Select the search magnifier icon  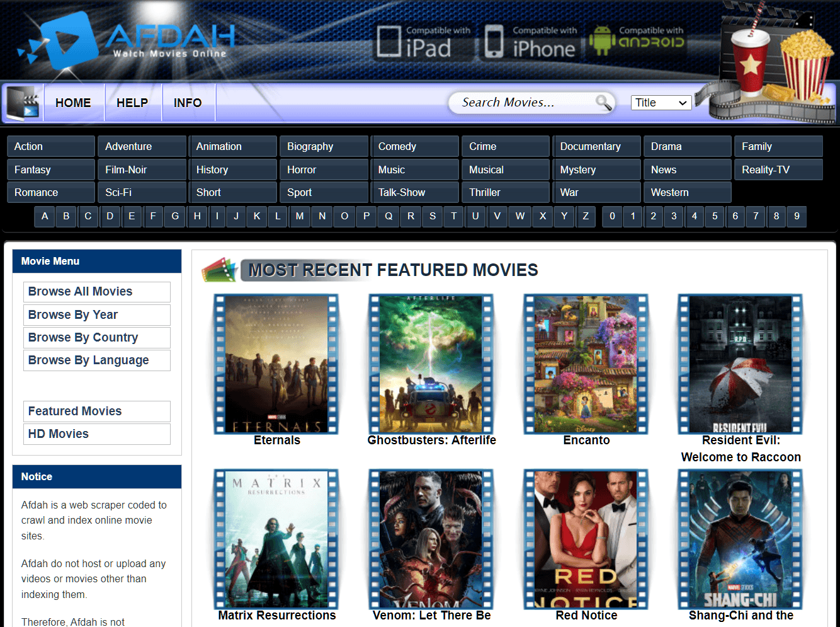(x=603, y=102)
